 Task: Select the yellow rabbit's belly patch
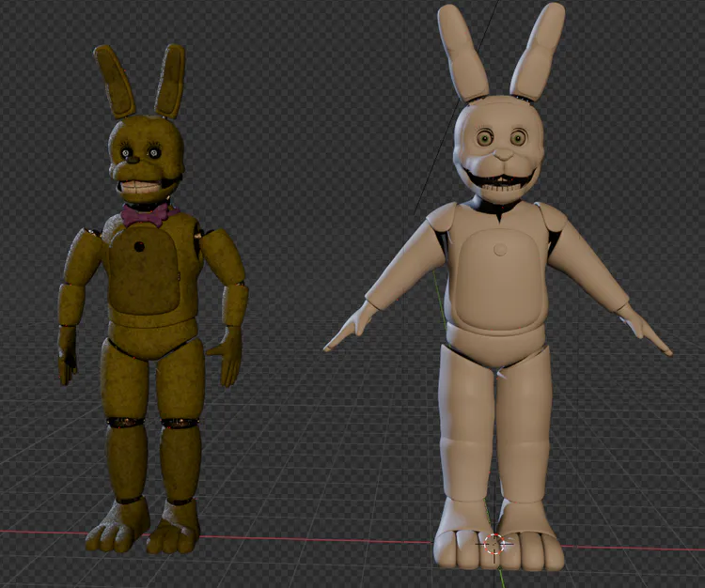145,270
